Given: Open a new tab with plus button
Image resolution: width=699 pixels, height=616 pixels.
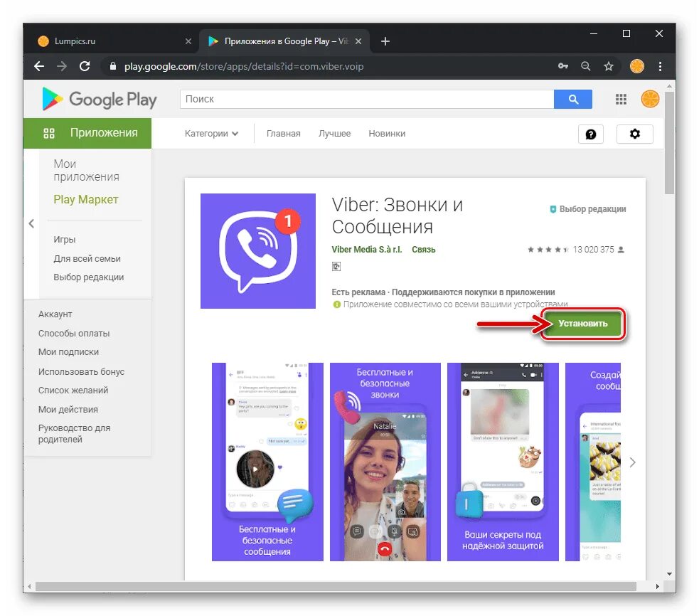Looking at the screenshot, I should [x=385, y=41].
